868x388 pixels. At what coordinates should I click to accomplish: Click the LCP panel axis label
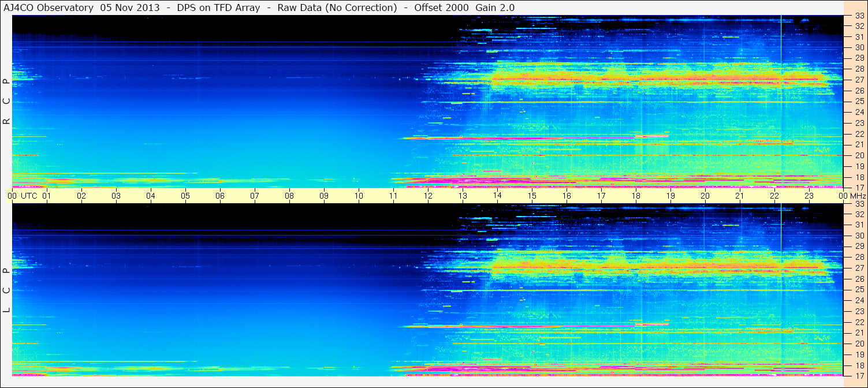(x=6, y=290)
